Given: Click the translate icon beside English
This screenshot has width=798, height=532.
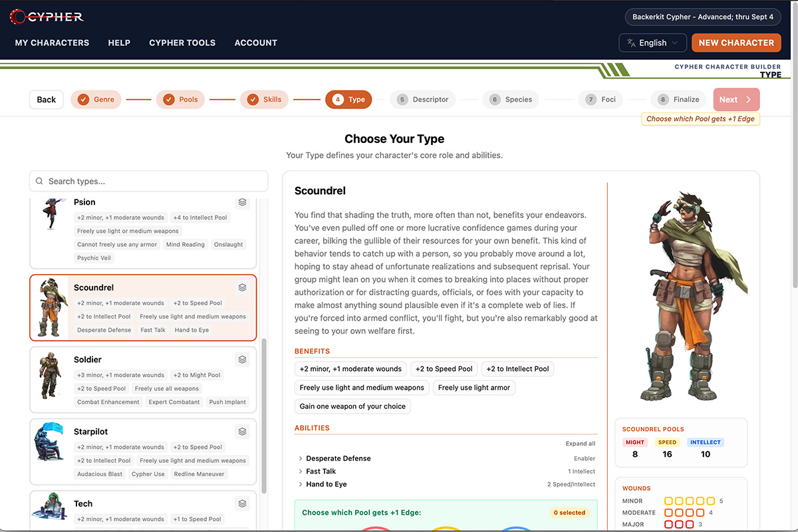Looking at the screenshot, I should click(631, 43).
